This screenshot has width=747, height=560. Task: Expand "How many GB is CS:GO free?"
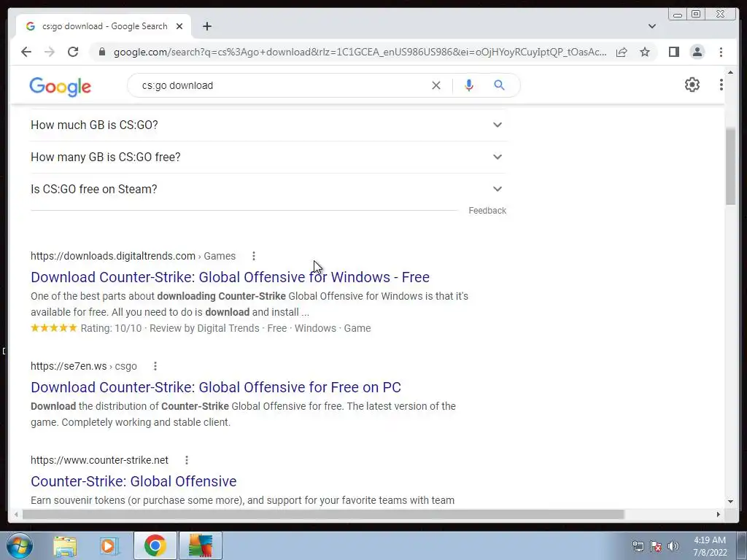click(268, 157)
